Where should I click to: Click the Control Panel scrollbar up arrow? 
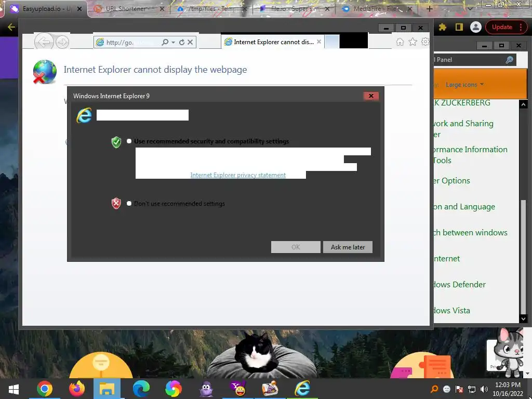pos(523,104)
